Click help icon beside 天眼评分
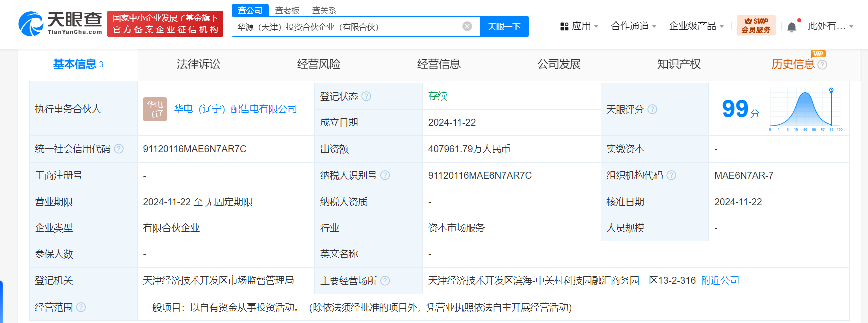 click(x=652, y=109)
